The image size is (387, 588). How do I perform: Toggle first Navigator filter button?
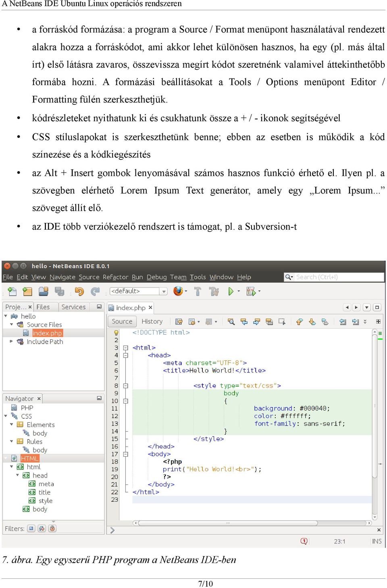(31, 528)
